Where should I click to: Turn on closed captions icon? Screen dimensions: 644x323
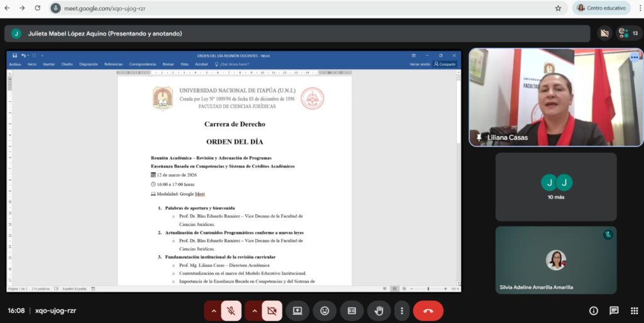[x=352, y=310]
